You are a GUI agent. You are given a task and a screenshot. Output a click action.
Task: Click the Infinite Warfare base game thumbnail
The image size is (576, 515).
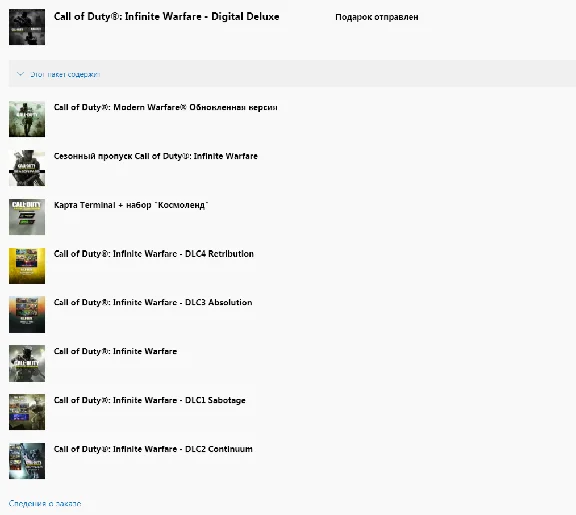27,363
